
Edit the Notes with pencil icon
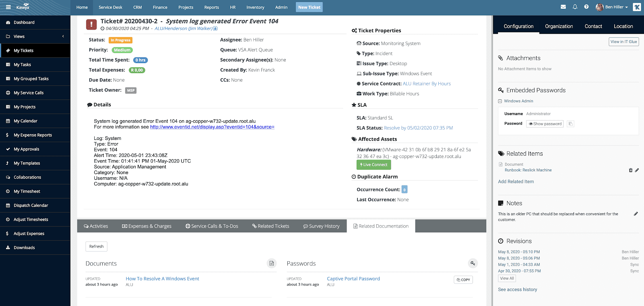(636, 214)
